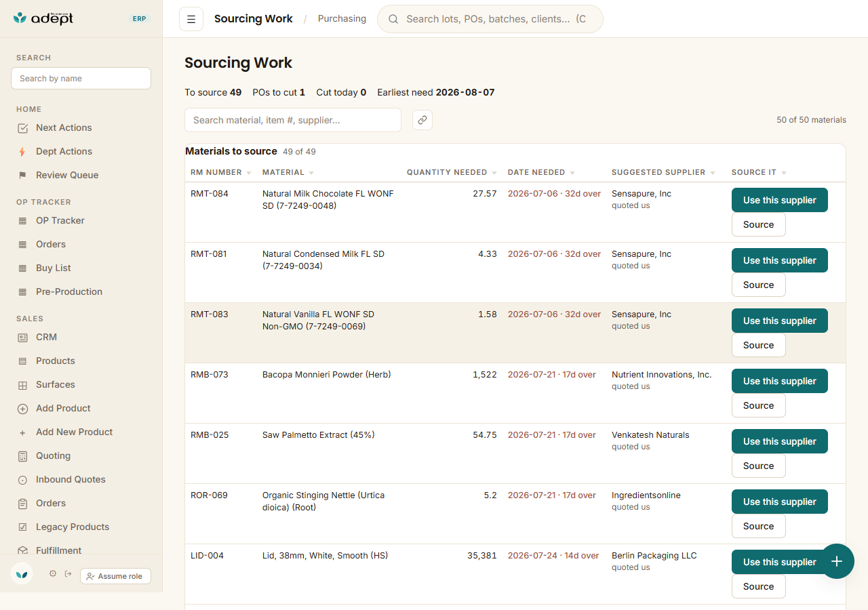Click the RMB-073 row number cell
This screenshot has height=610, width=868.
tap(210, 374)
